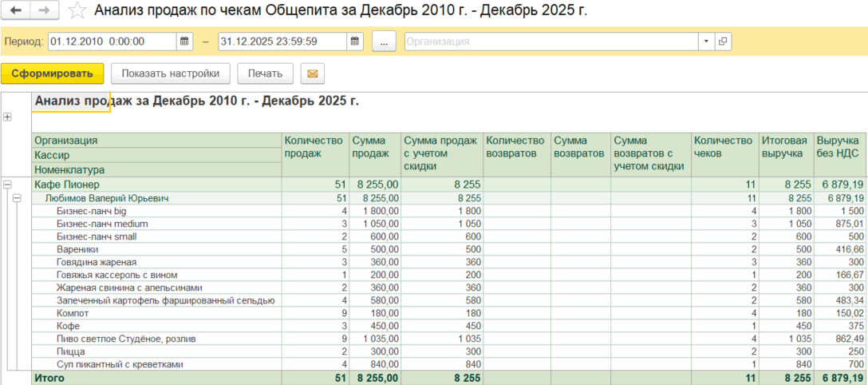Viewport: 868px width, 385px height.
Task: Click the period end date field
Action: click(x=282, y=41)
